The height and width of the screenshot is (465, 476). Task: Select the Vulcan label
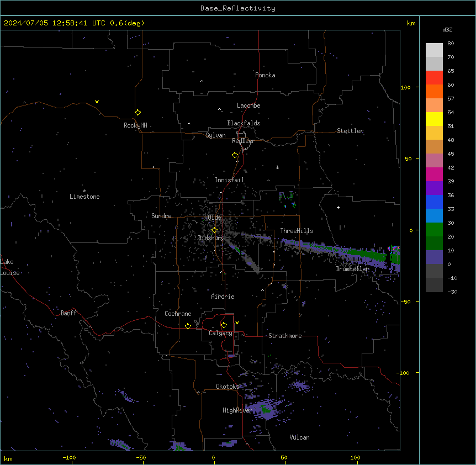(x=299, y=437)
